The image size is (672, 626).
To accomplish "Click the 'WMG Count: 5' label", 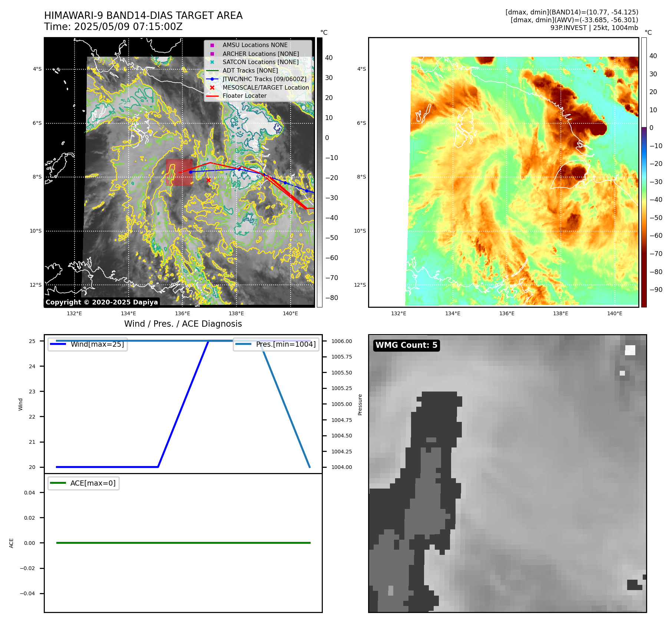I will click(407, 345).
